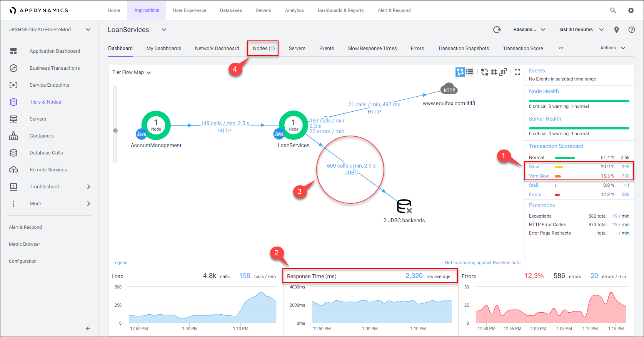Open the Actions dropdown menu
The width and height of the screenshot is (644, 337).
tap(612, 48)
